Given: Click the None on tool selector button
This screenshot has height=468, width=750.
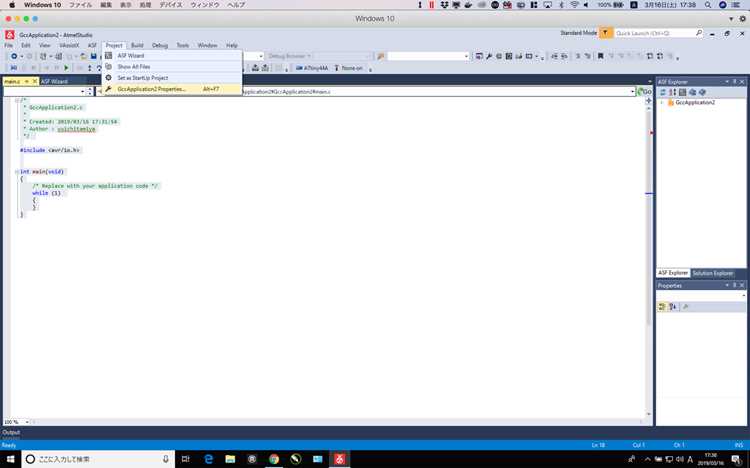Looking at the screenshot, I should point(348,68).
